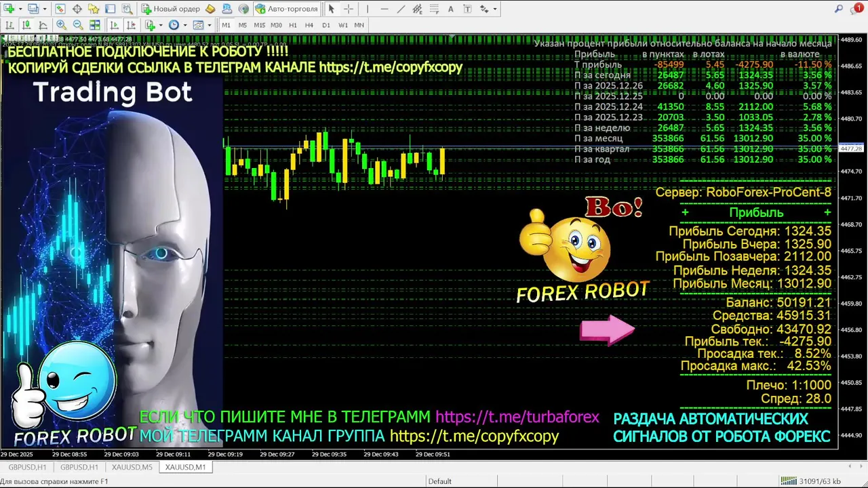Screen dimensions: 868x488
Task: Click the RoboForex-ProCent-8 server text
Action: click(x=768, y=192)
